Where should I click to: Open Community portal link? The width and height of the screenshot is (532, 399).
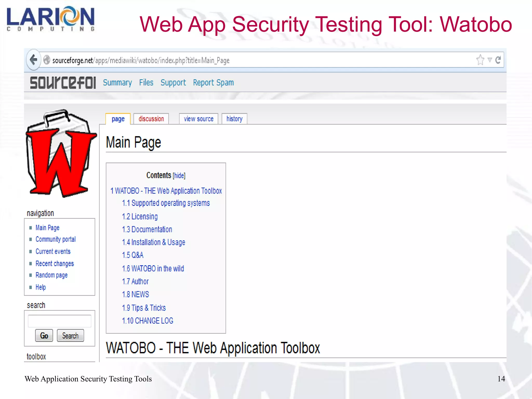point(56,239)
